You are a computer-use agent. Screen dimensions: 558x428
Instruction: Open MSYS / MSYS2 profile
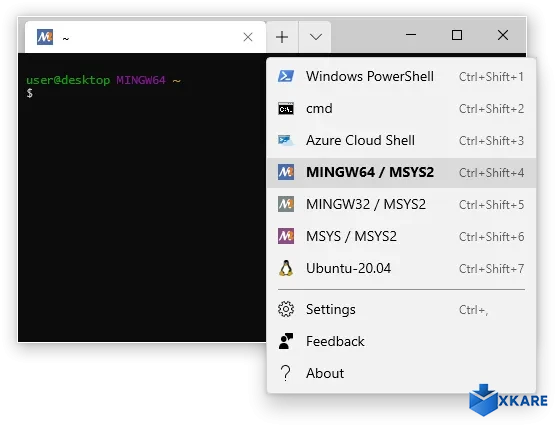[x=401, y=237]
